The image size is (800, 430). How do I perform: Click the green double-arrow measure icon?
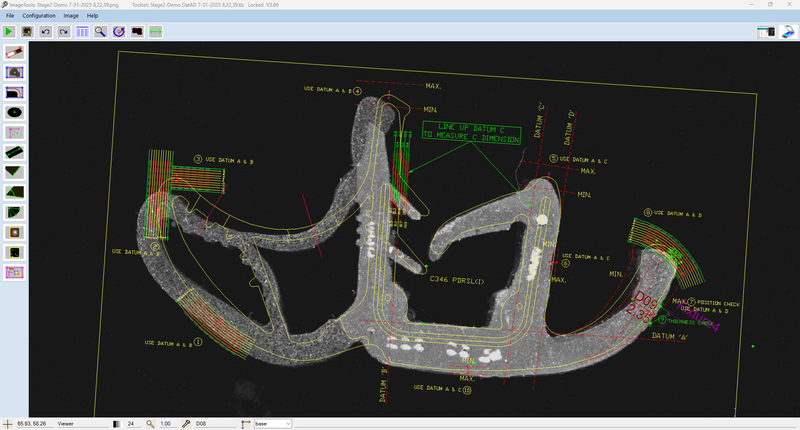point(156,32)
